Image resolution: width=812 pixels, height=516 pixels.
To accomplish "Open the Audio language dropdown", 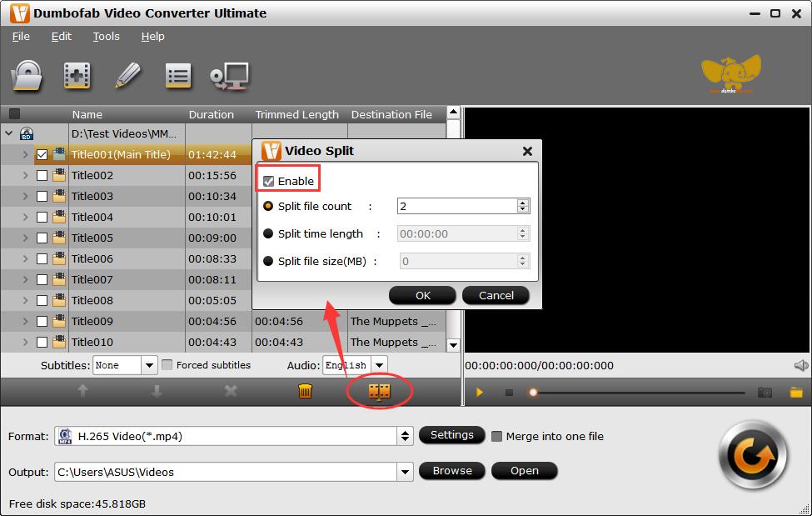I will coord(379,365).
